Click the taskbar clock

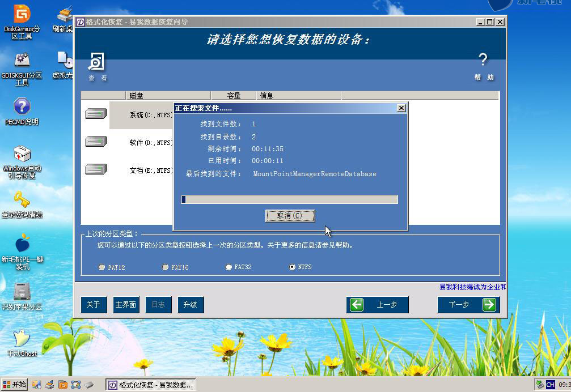pos(564,385)
